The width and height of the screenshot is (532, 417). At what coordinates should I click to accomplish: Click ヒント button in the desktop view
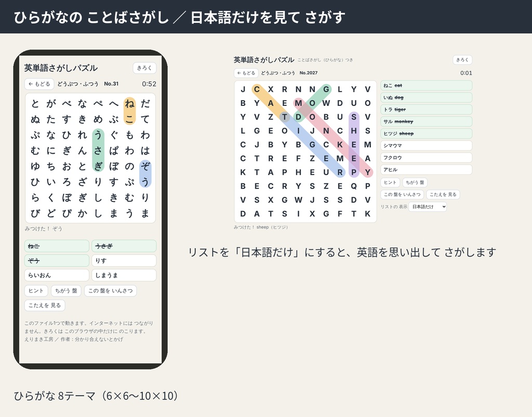tap(390, 182)
